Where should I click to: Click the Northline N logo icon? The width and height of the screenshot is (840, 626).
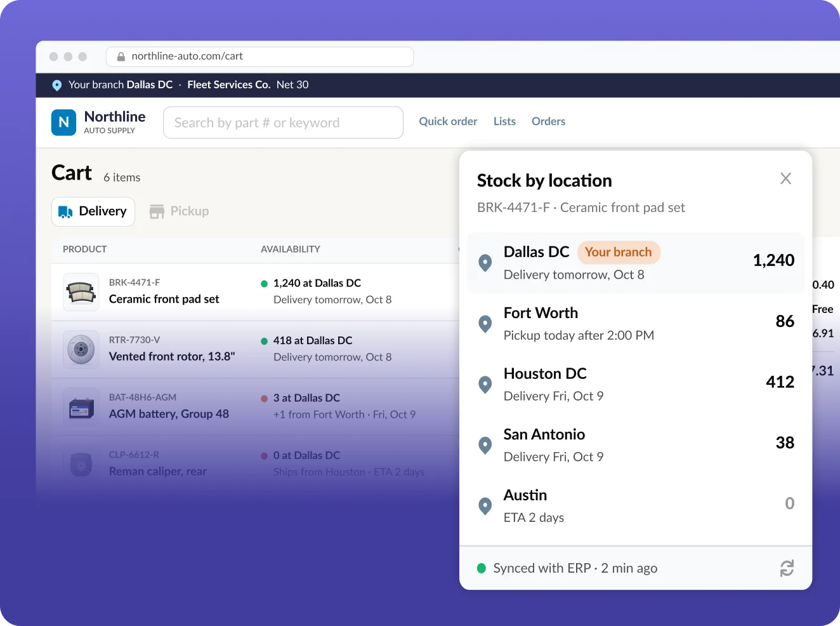click(63, 123)
